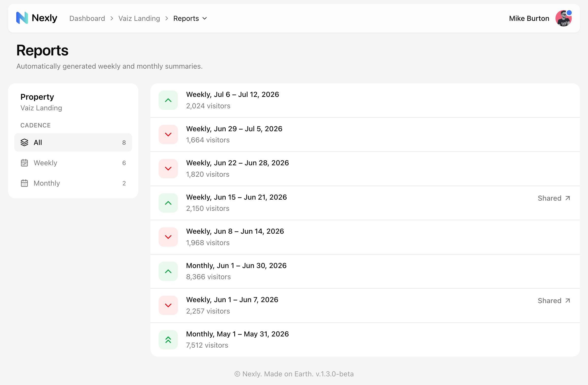Click the Nexly brand name text
The width and height of the screenshot is (588, 385).
(44, 18)
